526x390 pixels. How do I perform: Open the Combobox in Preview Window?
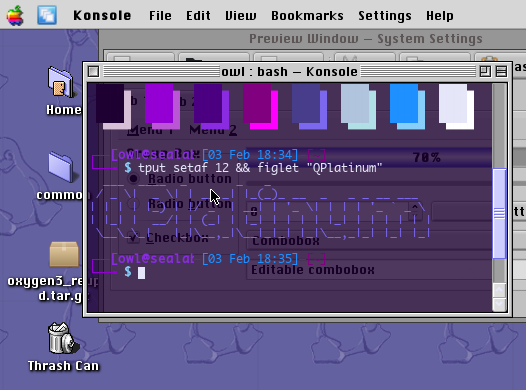point(369,241)
